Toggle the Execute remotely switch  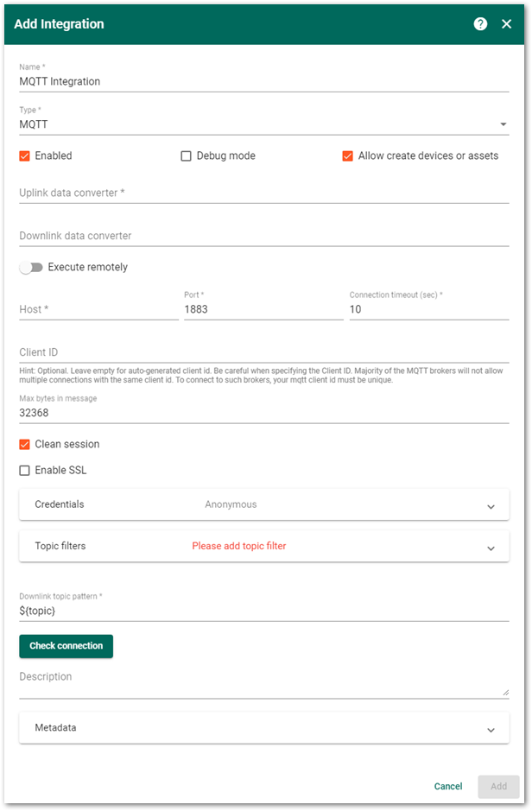coord(31,268)
